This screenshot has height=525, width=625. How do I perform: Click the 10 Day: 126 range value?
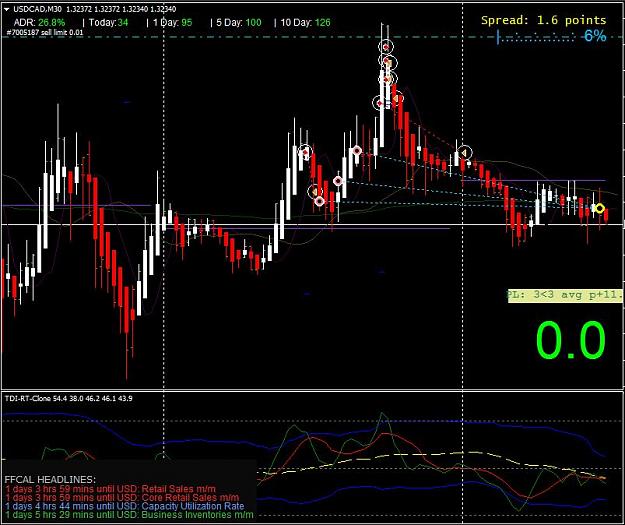point(305,22)
